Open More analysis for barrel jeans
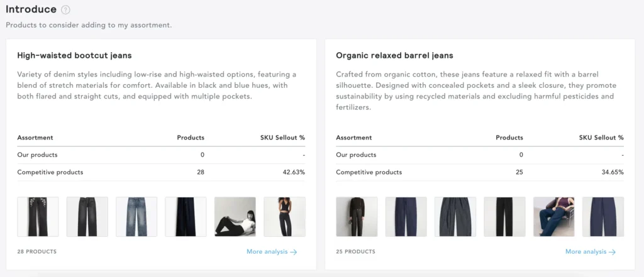Image resolution: width=644 pixels, height=277 pixels. coord(586,252)
